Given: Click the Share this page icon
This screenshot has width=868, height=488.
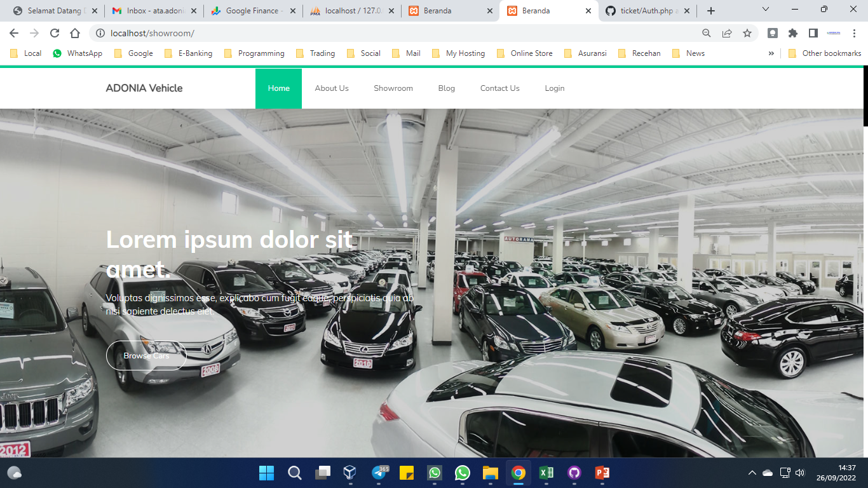Looking at the screenshot, I should point(727,33).
